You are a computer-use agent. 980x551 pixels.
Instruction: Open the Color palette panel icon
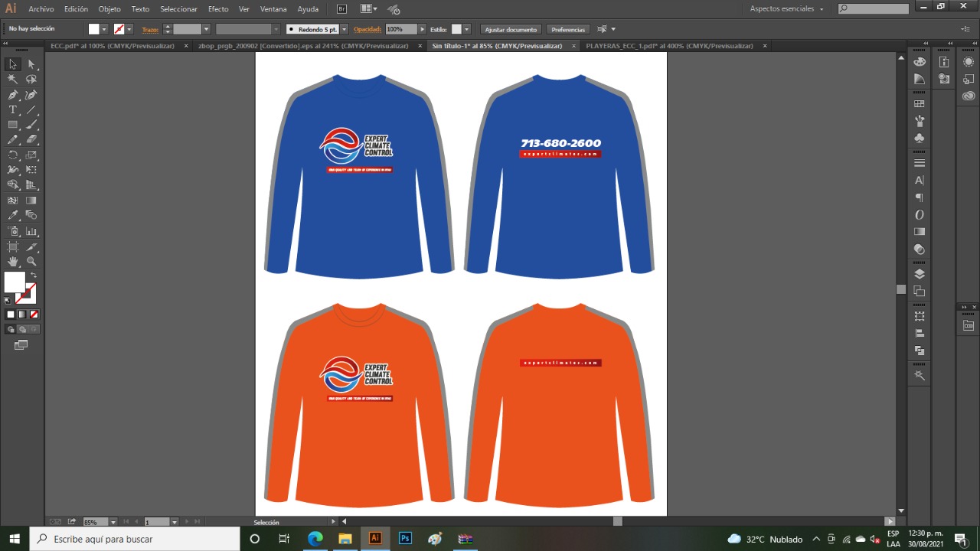(920, 62)
